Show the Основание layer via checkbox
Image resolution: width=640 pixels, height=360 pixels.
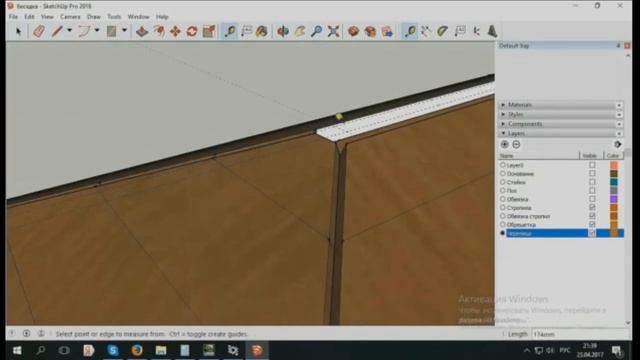[592, 173]
